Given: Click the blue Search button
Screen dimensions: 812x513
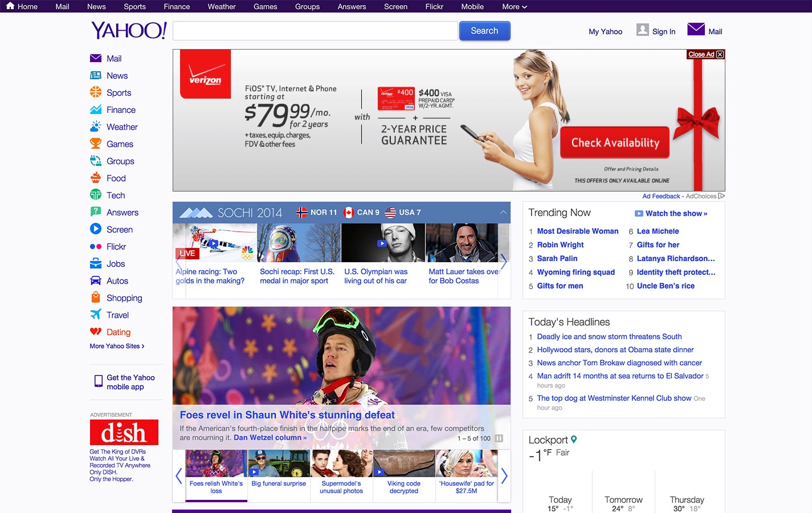Looking at the screenshot, I should point(484,31).
